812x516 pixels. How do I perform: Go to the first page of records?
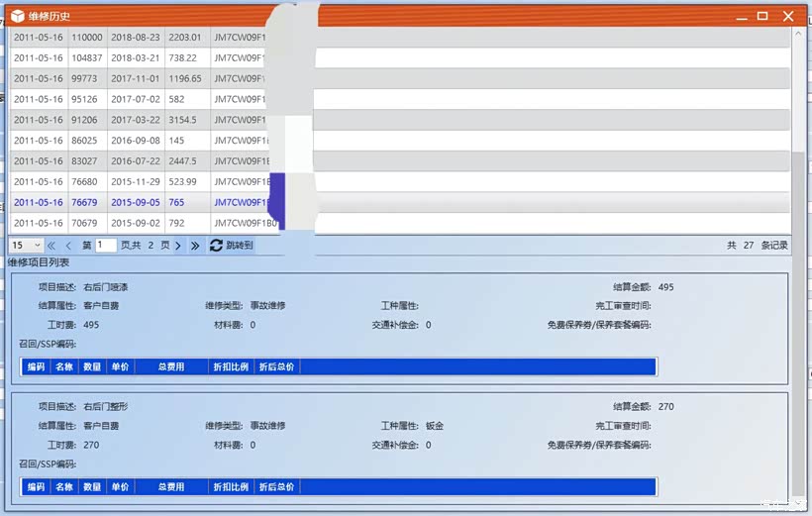51,245
